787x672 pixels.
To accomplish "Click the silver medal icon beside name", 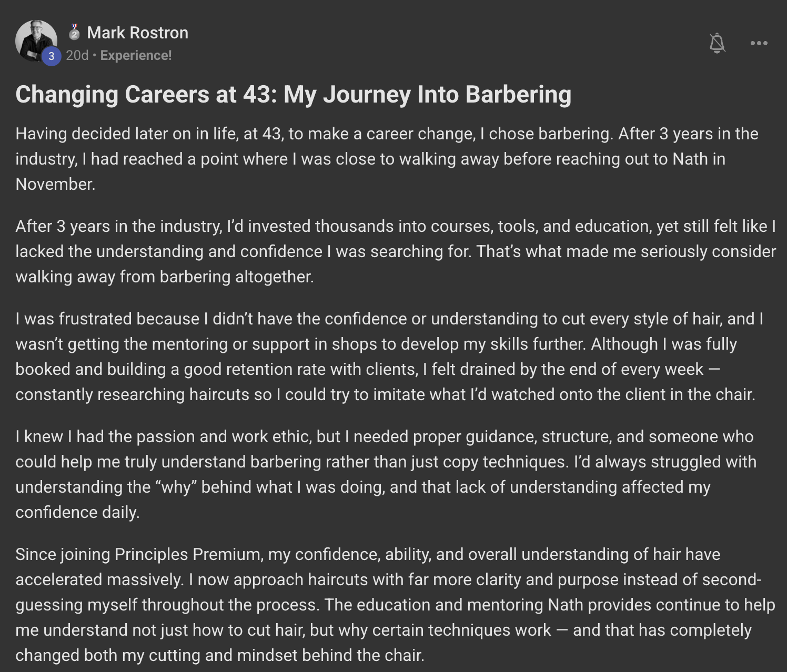I will pos(75,32).
